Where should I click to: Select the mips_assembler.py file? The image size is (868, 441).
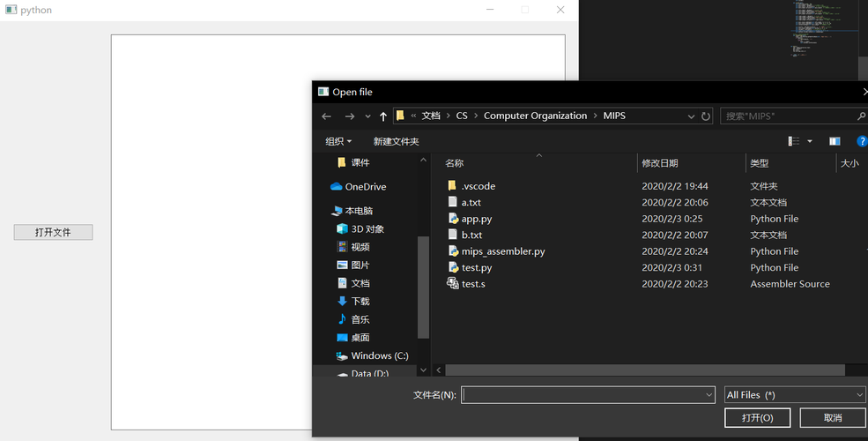coord(503,251)
